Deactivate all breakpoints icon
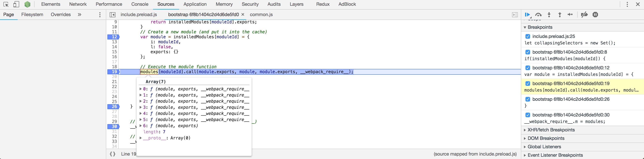Screen dimensions: 644x159 [x=584, y=15]
